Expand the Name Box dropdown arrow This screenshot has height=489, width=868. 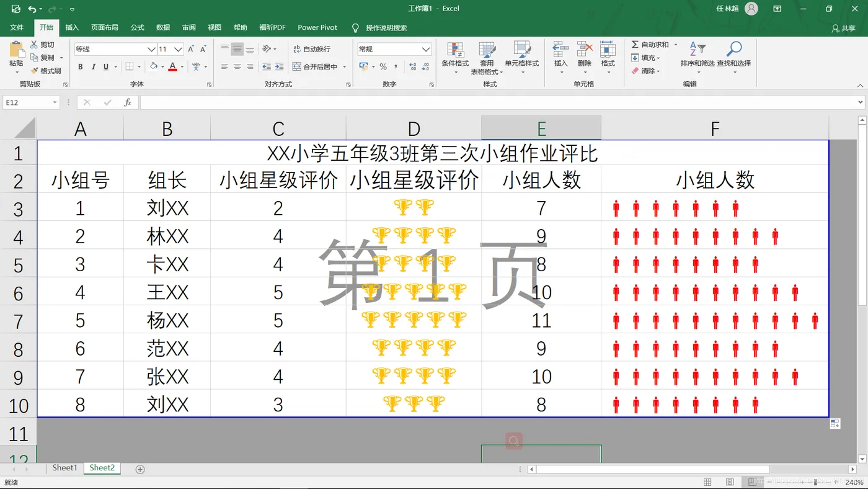click(x=55, y=102)
